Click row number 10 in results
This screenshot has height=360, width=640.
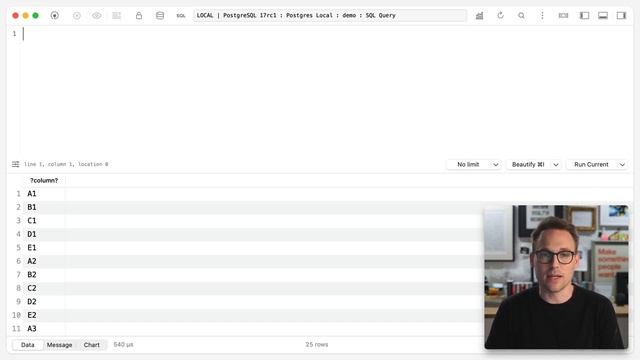[16, 315]
